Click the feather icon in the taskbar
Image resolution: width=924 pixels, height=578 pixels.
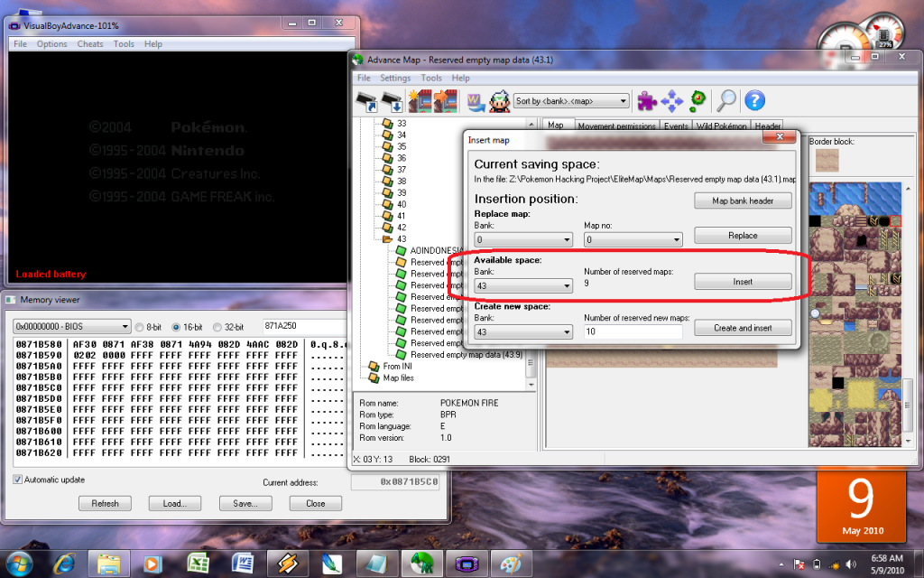tap(332, 564)
